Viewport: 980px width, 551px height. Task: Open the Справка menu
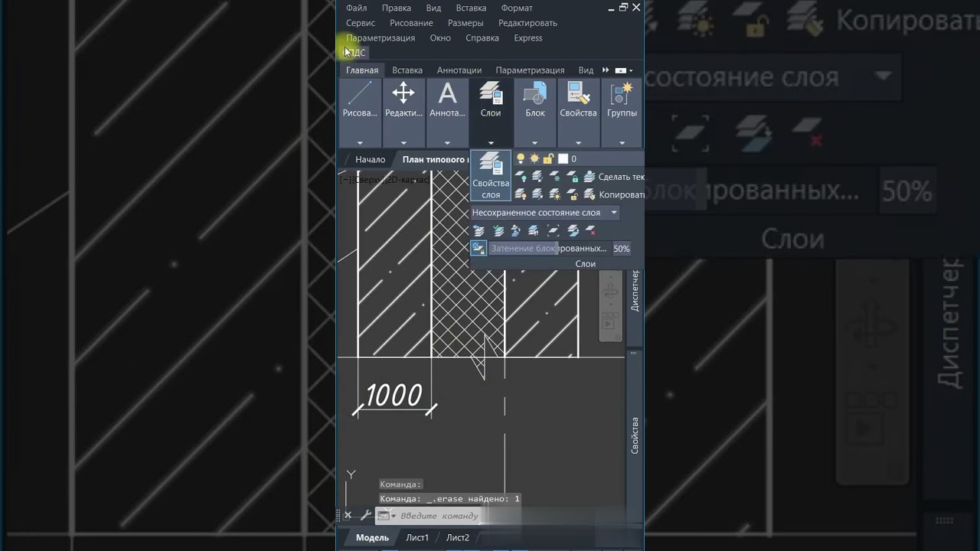482,37
